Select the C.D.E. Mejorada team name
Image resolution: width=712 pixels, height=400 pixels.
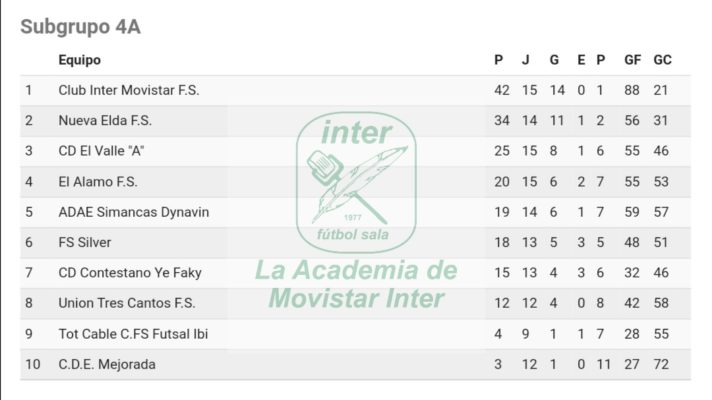[107, 365]
